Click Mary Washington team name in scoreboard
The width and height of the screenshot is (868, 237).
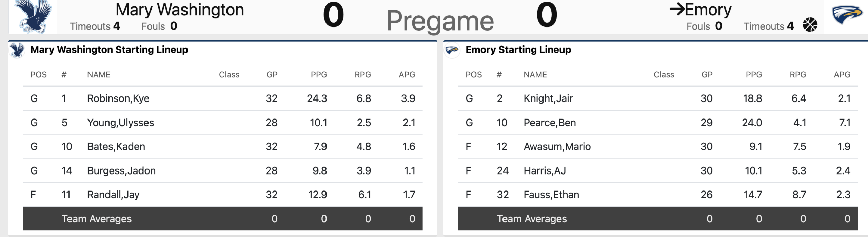pyautogui.click(x=180, y=10)
